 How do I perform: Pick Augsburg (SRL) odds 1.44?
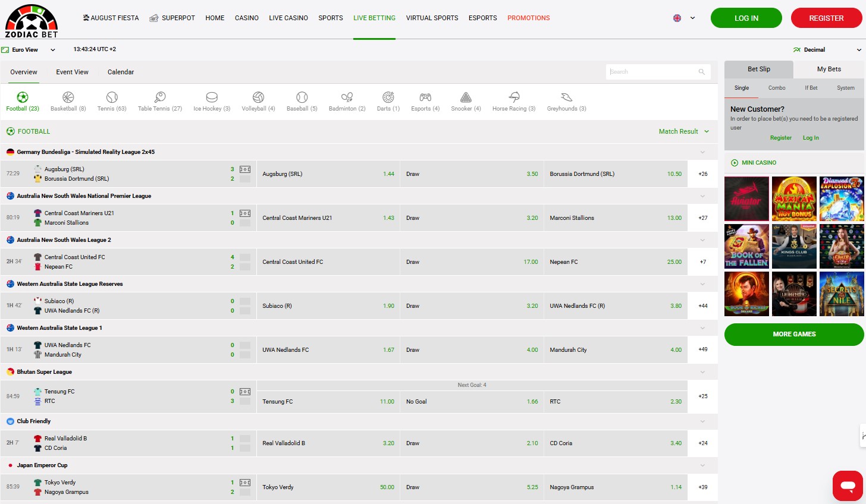click(x=328, y=174)
